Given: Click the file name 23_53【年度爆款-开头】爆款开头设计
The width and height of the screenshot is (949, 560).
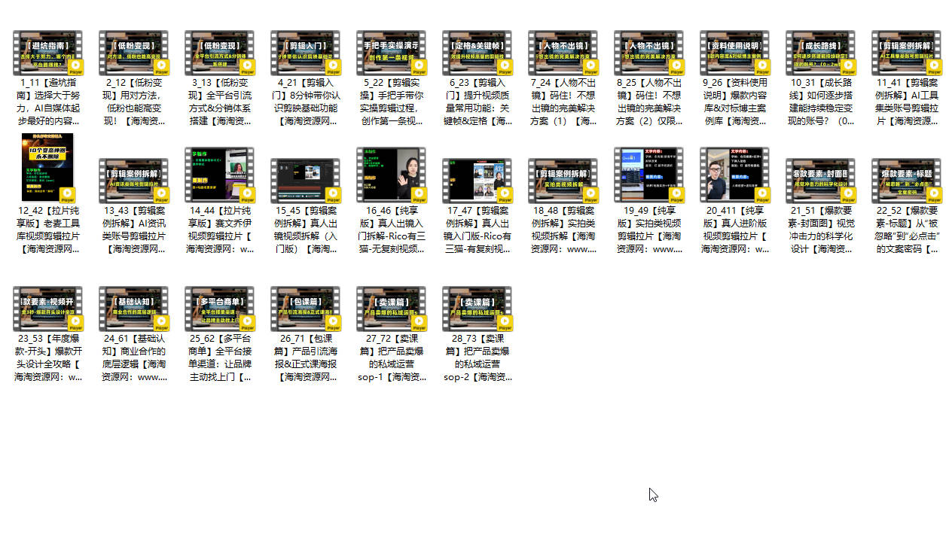Looking at the screenshot, I should (x=48, y=358).
